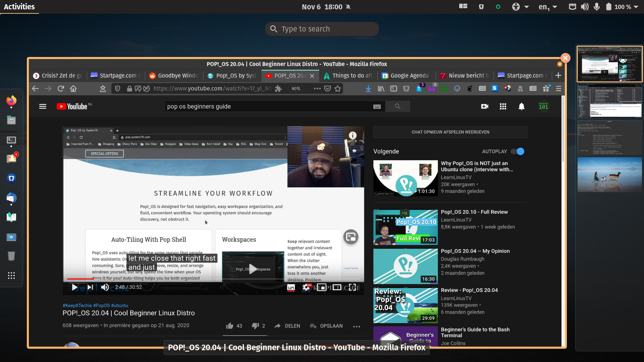
Task: Open Activities overview button
Action: pyautogui.click(x=19, y=7)
